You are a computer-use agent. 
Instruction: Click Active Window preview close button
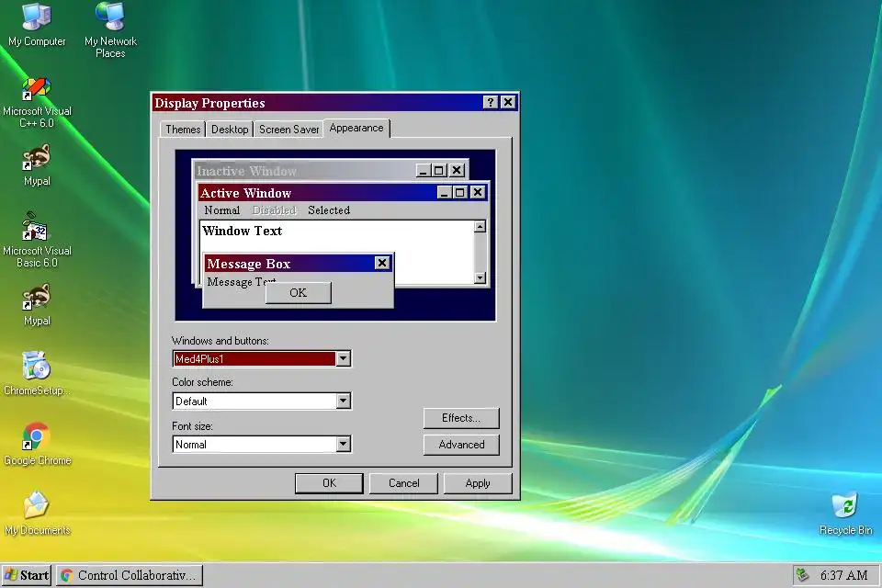click(478, 192)
